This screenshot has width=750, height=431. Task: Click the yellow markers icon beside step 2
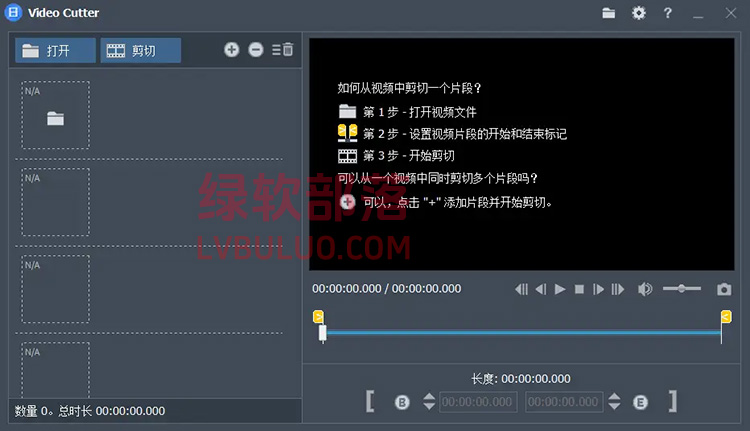pyautogui.click(x=347, y=133)
